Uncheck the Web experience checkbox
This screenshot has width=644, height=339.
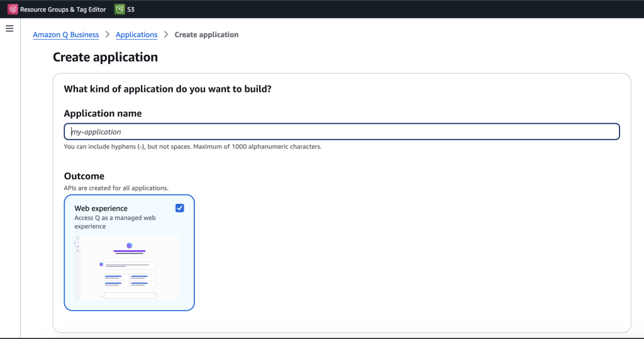click(x=179, y=208)
